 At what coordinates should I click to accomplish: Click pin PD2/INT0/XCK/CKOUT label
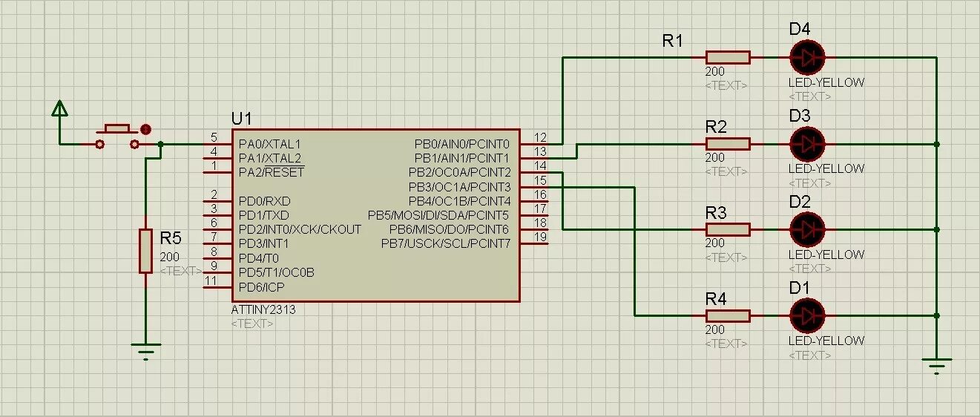click(x=300, y=229)
